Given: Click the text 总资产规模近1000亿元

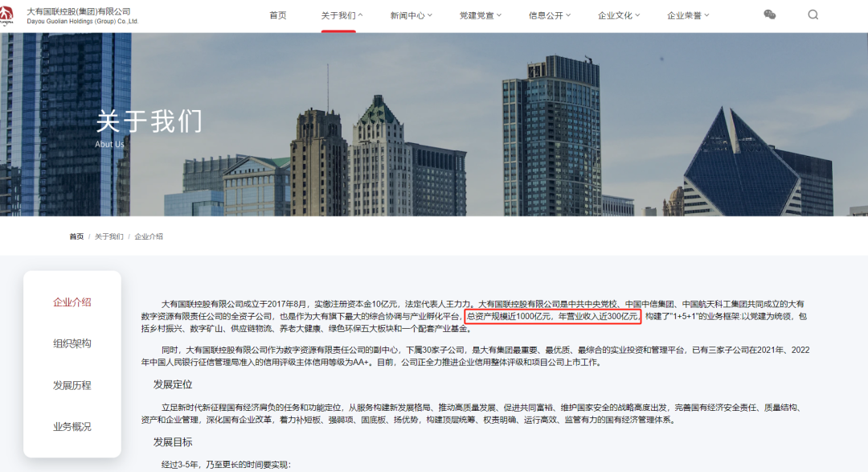Looking at the screenshot, I should click(510, 316).
